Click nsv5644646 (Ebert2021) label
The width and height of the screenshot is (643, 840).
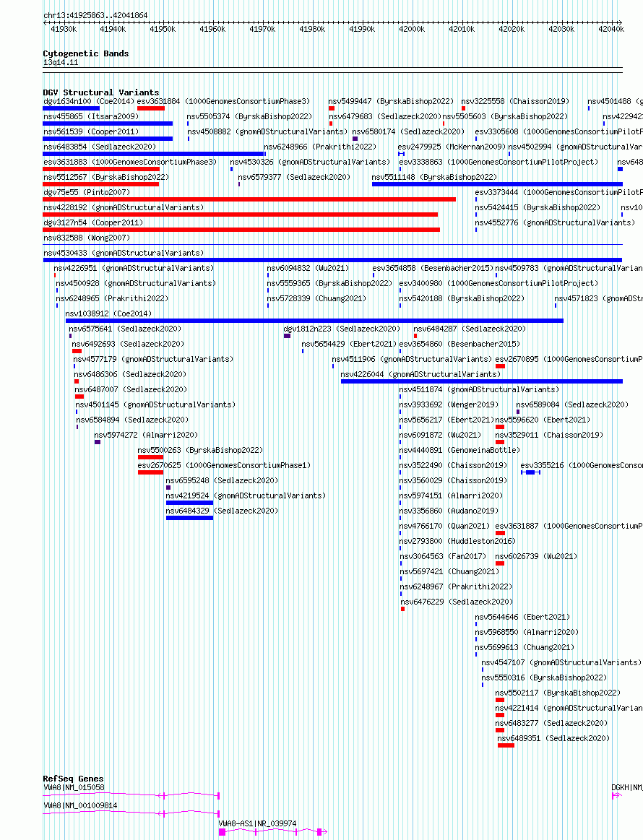click(522, 617)
